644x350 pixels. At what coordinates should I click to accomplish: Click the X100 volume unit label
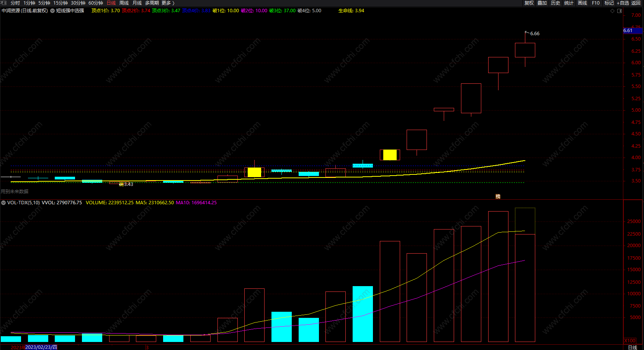click(x=630, y=341)
